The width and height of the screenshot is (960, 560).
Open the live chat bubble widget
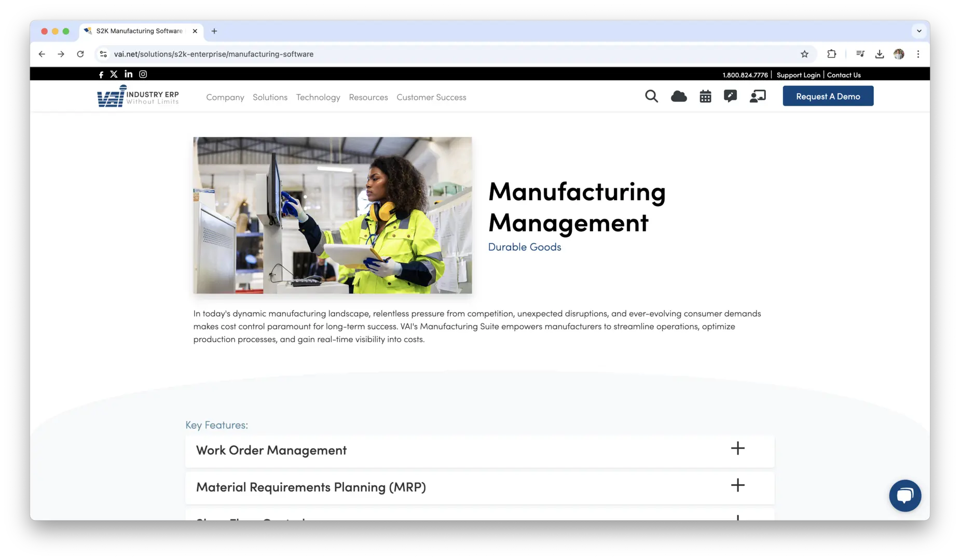905,496
